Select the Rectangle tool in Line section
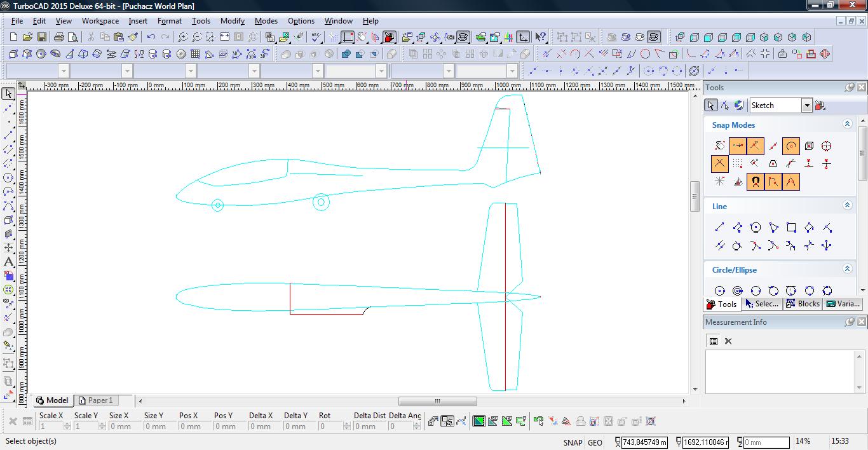Image resolution: width=868 pixels, height=450 pixels. pos(791,228)
